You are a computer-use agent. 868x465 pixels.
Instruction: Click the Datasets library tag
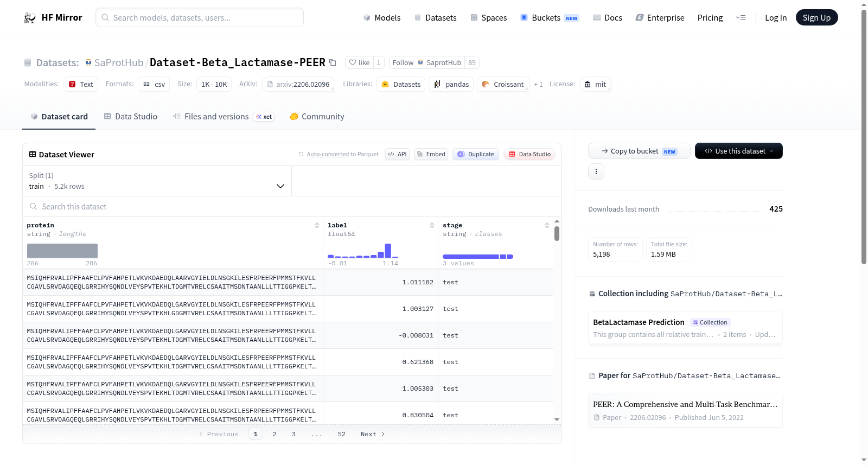pyautogui.click(x=401, y=84)
